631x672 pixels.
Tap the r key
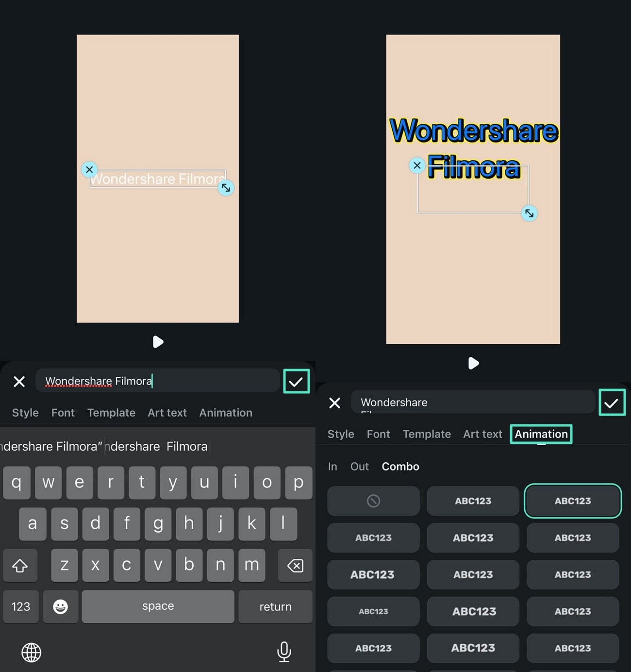(x=111, y=483)
